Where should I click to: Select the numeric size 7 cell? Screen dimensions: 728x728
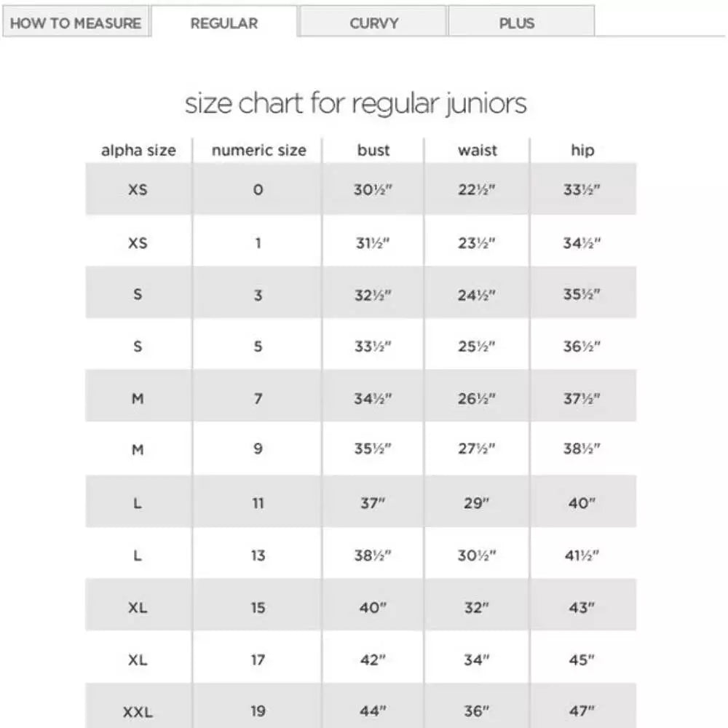pos(258,399)
